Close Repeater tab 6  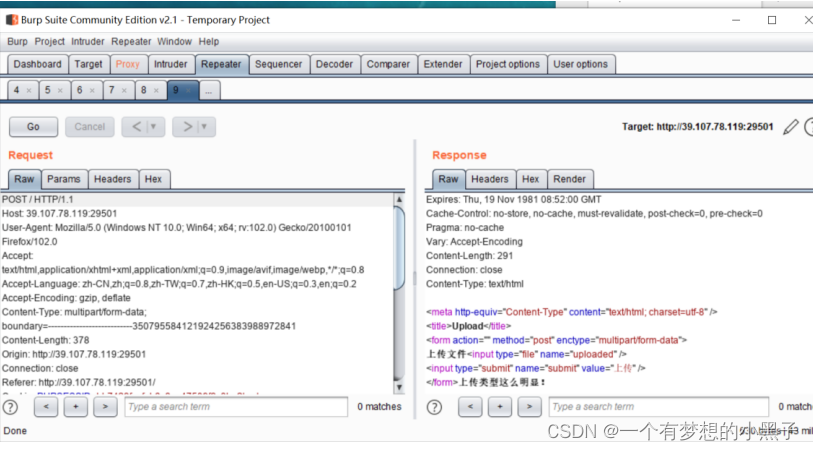[92, 91]
